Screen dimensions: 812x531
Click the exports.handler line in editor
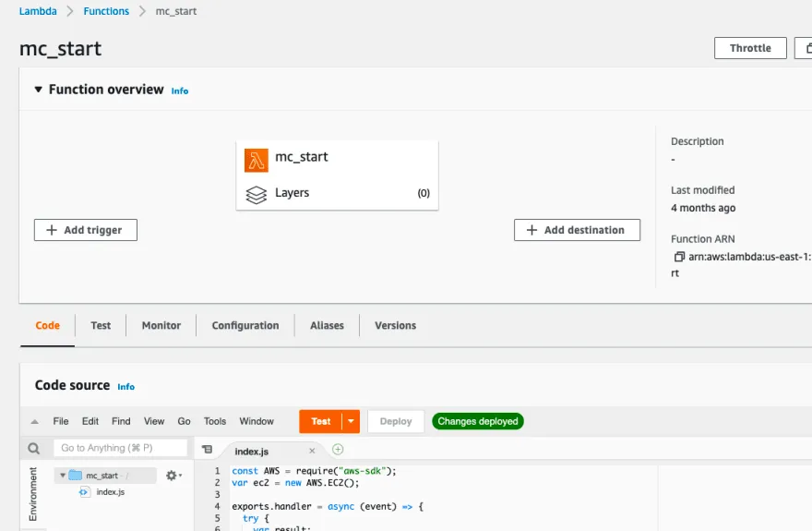pos(328,506)
